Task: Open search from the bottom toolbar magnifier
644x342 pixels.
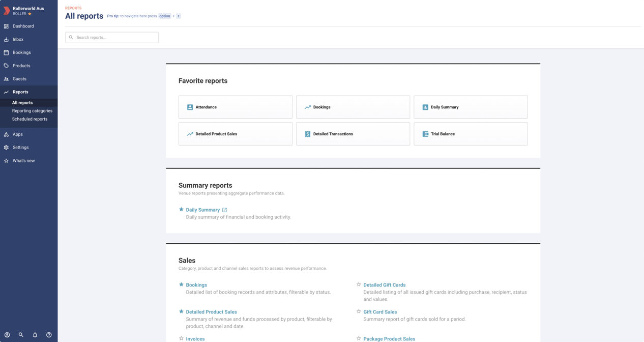Action: [21, 335]
